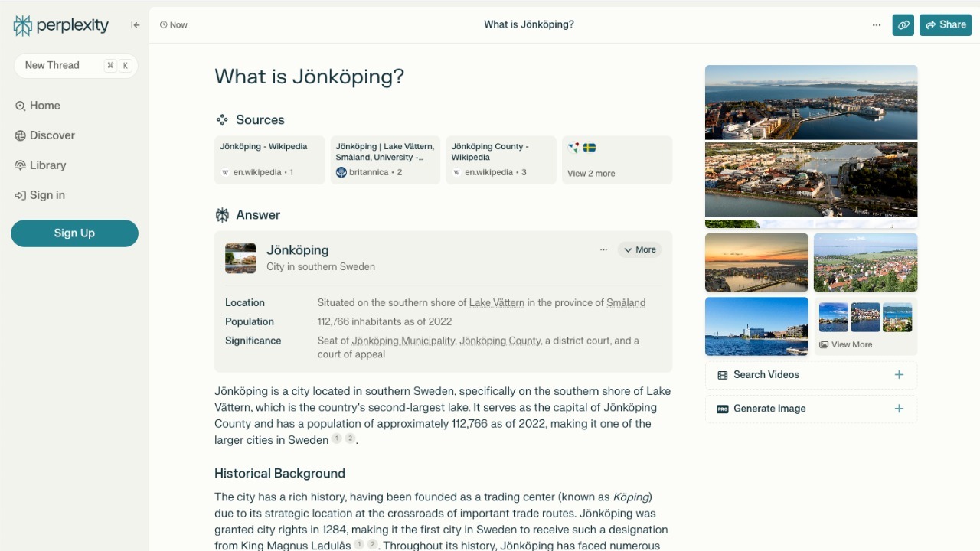Screen dimensions: 980x551
Task: Click the Share button
Action: pyautogui.click(x=945, y=25)
